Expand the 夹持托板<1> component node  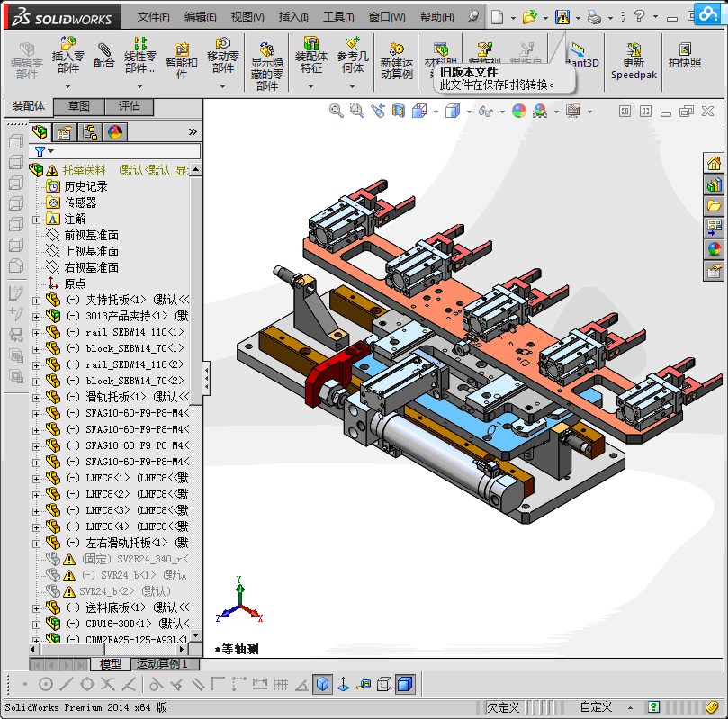[36, 301]
